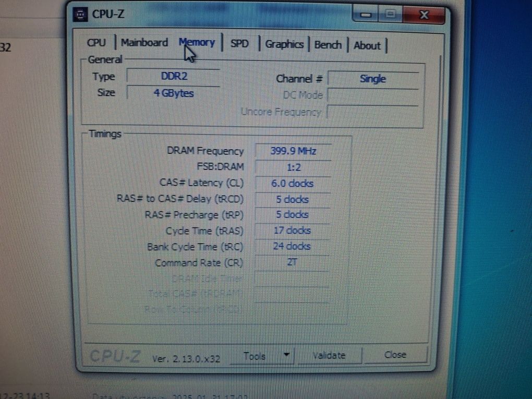Viewport: 532px width, 399px height.
Task: Click the Ver. 2.13.0.x32 version text
Action: pyautogui.click(x=186, y=359)
